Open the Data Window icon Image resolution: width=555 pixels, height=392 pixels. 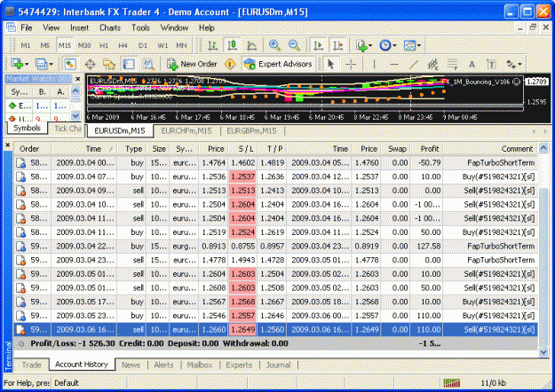[x=90, y=65]
